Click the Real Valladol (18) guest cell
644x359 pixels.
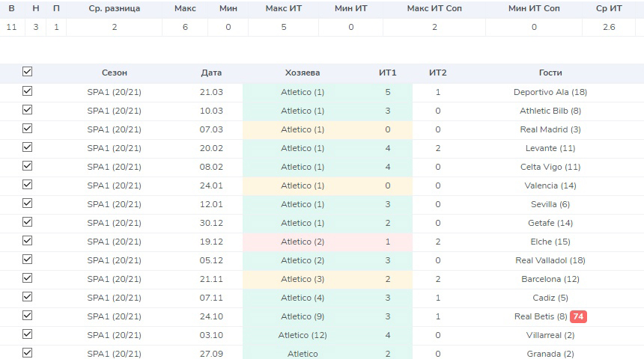tap(550, 260)
